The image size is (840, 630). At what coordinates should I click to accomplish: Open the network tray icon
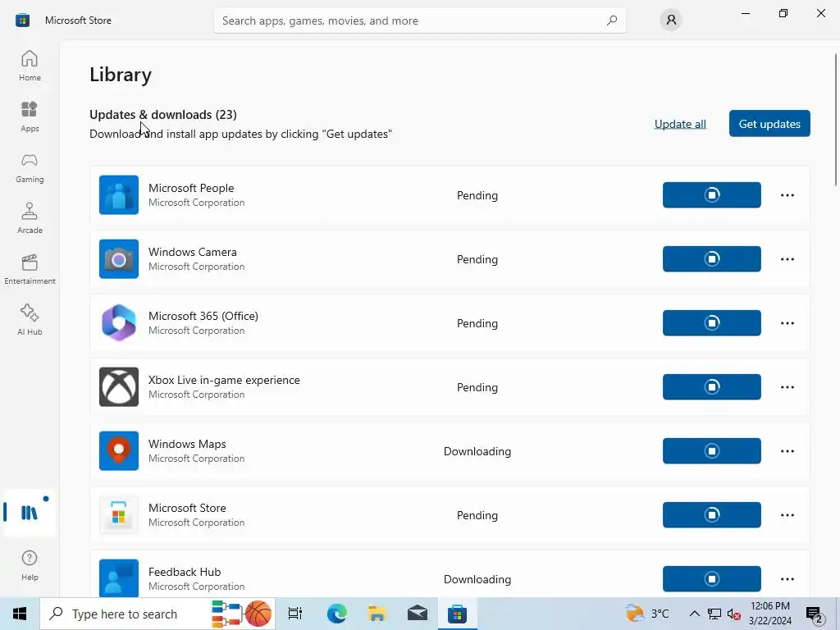[714, 614]
